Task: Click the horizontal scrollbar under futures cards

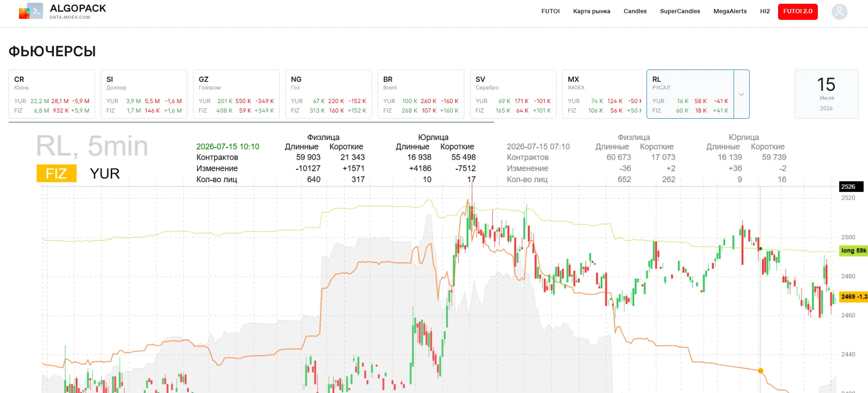Action: tap(251, 122)
